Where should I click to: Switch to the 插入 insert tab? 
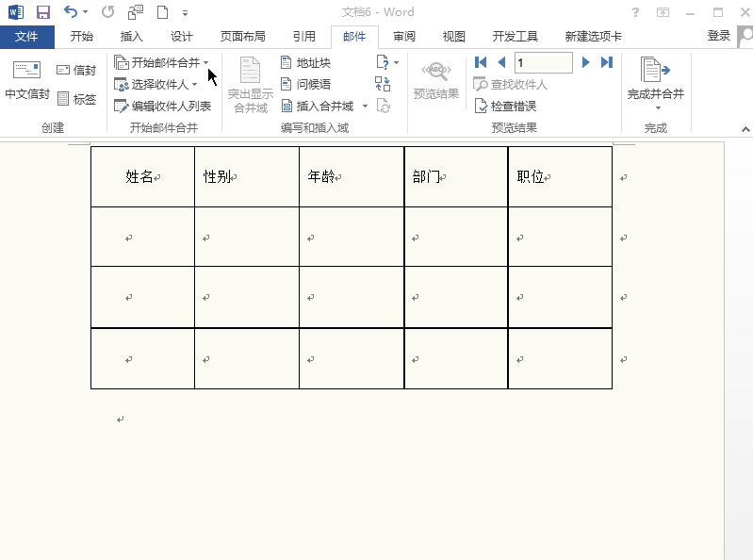tap(132, 37)
